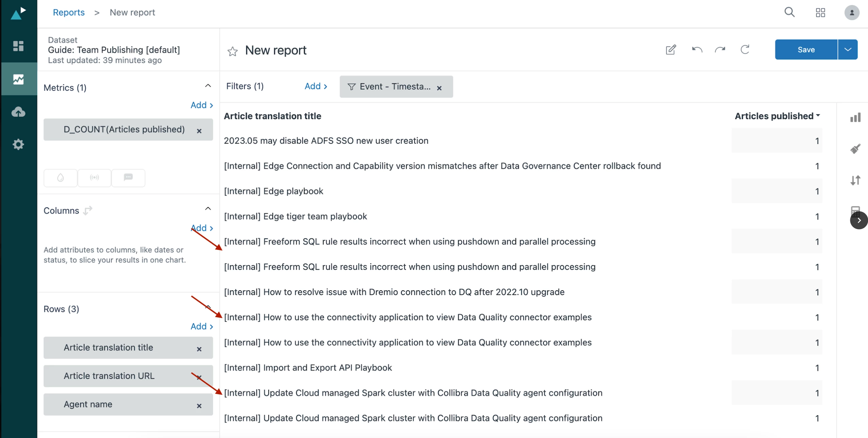The height and width of the screenshot is (438, 868).
Task: Collapse the Columns panel section
Action: pos(208,209)
